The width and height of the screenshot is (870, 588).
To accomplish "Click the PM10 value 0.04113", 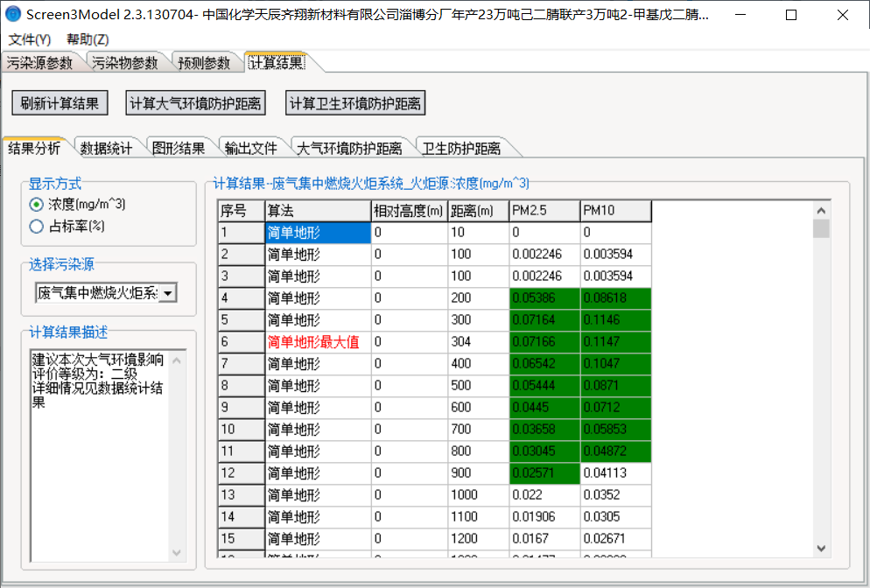I will tap(616, 473).
